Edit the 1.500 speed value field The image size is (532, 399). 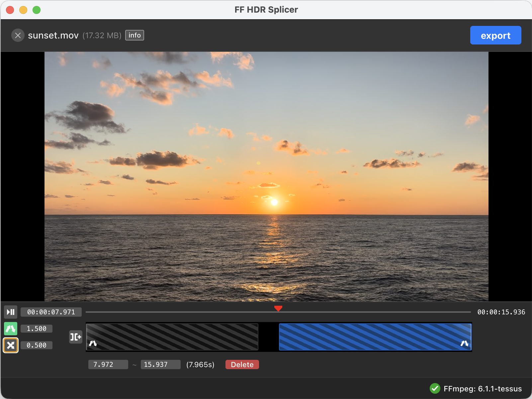click(36, 328)
